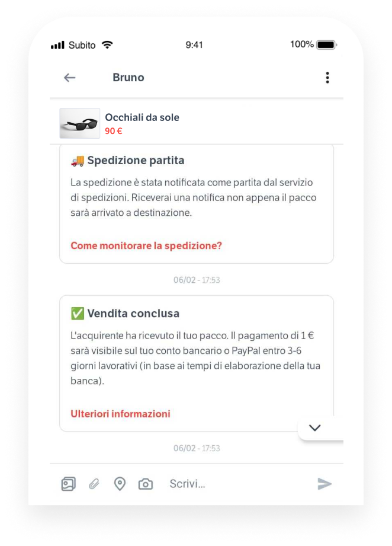
Task: Tap the sunglasses listing thumbnail
Action: tap(80, 123)
